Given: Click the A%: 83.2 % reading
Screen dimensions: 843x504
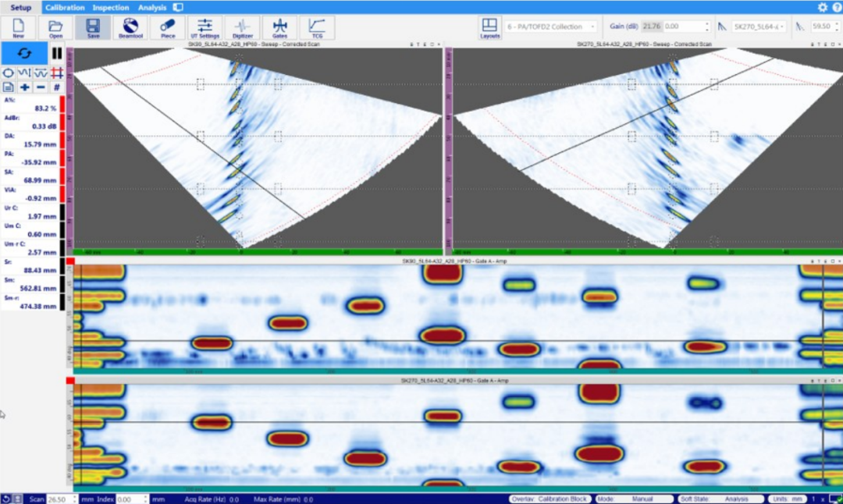Looking at the screenshot, I should (30, 105).
